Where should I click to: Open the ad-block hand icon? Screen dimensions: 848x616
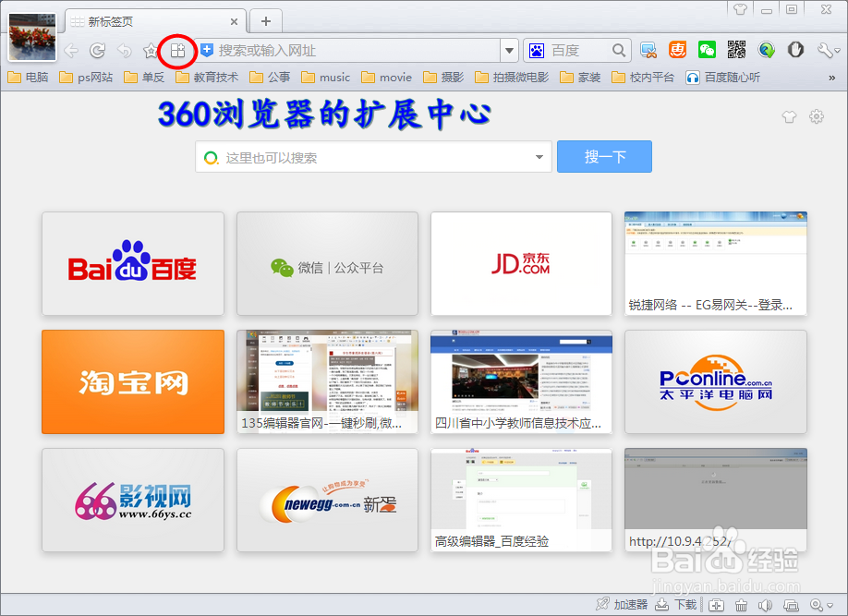[795, 50]
